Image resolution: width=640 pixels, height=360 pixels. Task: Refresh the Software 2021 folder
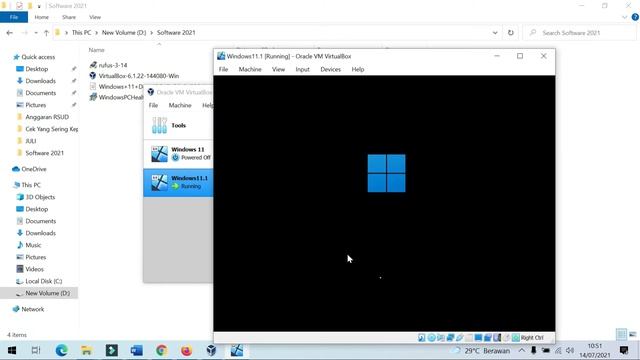(x=511, y=33)
